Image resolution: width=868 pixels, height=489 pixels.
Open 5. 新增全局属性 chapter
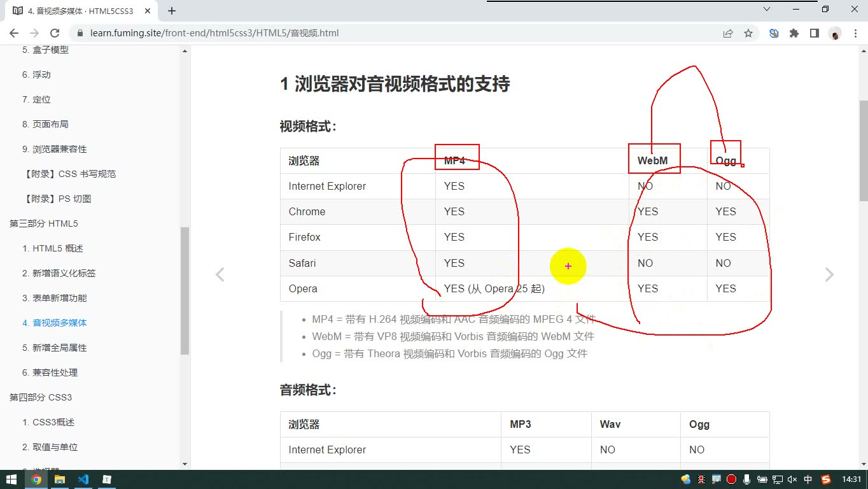(x=55, y=348)
